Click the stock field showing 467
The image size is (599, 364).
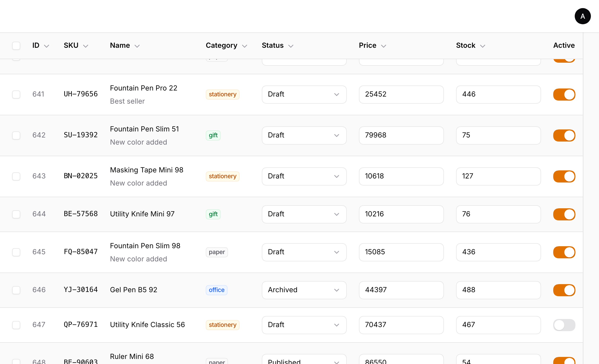pos(498,325)
